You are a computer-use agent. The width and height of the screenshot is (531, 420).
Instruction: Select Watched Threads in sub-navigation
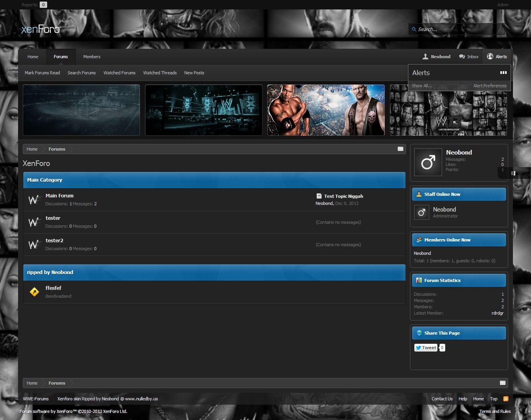160,73
